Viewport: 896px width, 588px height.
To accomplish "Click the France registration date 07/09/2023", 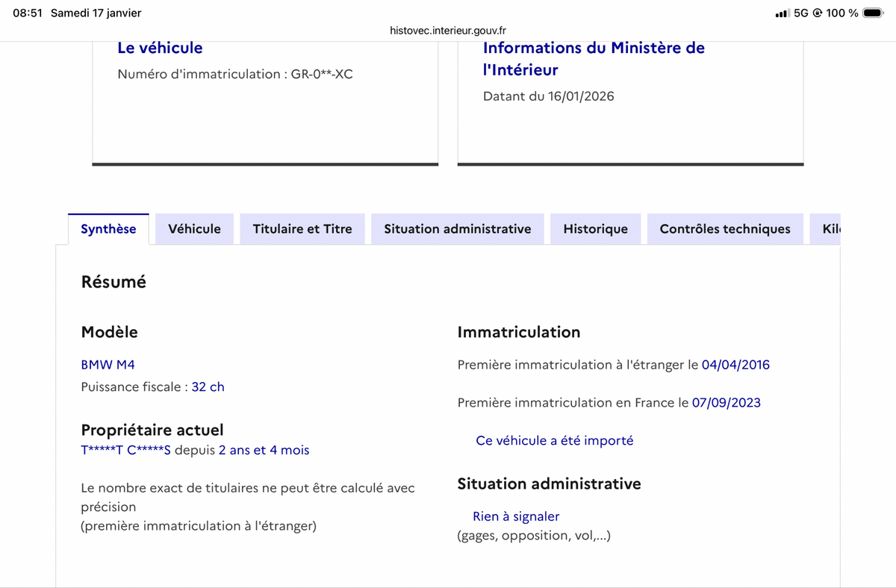I will 726,403.
